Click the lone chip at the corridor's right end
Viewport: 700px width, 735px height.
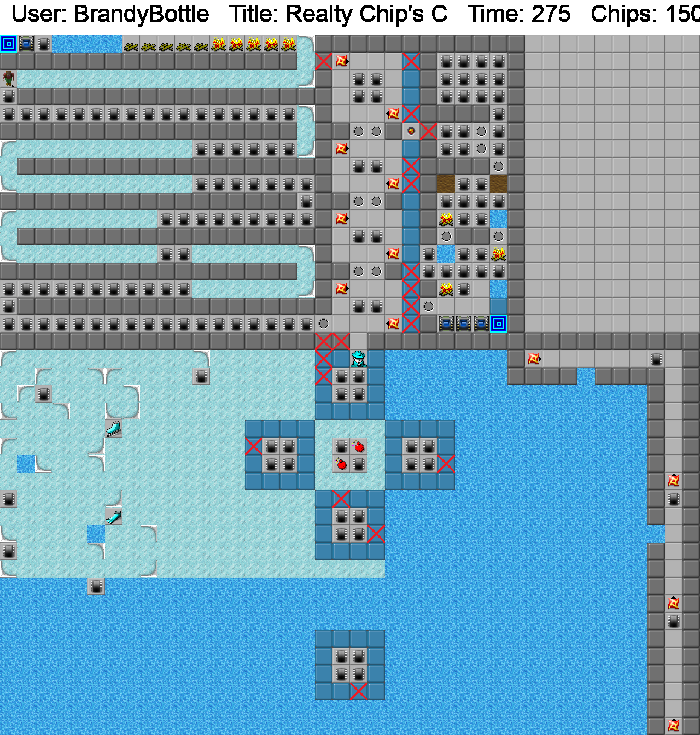pyautogui.click(x=656, y=359)
